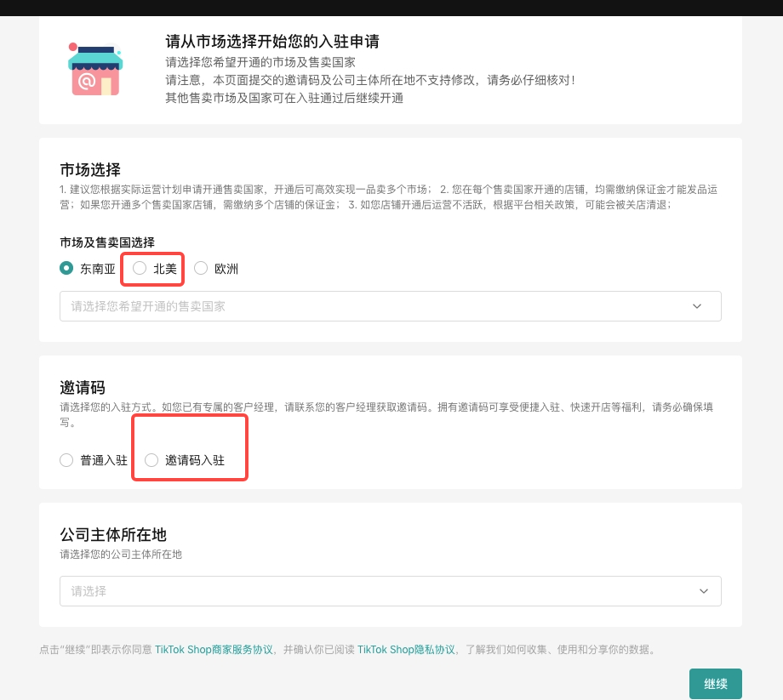The image size is (783, 700).
Task: Choose the 邀请码入驻 radio option
Action: (151, 460)
